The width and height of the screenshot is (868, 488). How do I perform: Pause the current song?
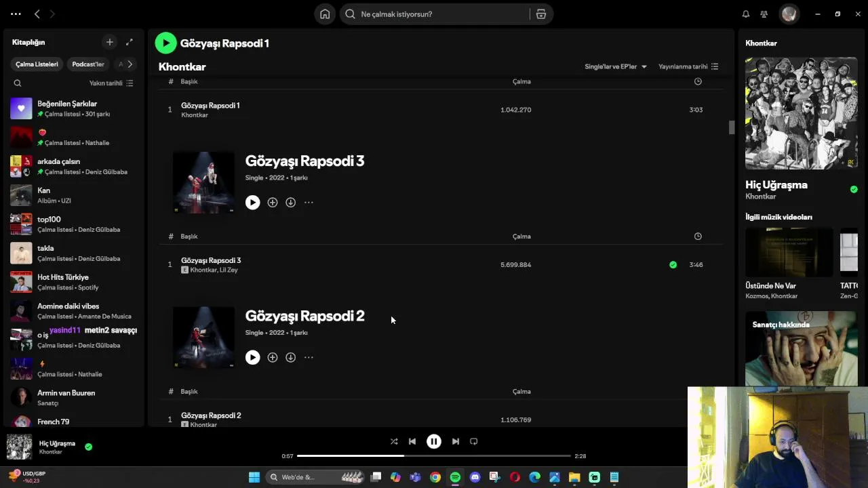[434, 441]
